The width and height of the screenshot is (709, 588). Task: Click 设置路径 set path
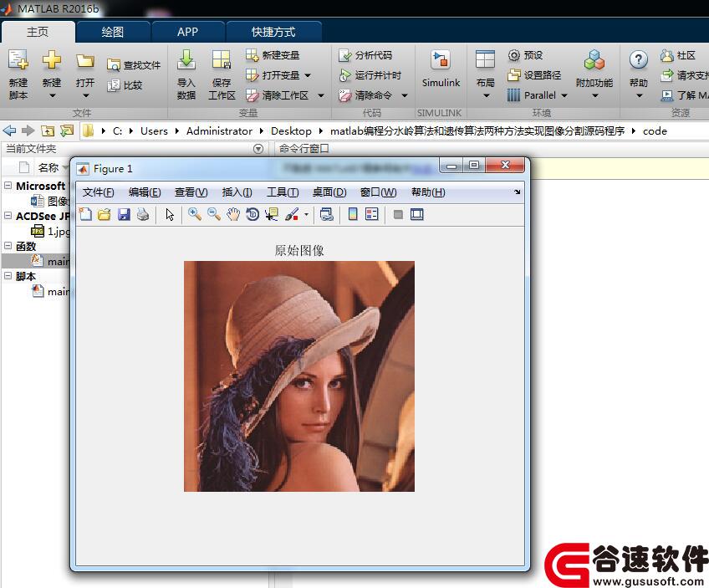(x=534, y=75)
